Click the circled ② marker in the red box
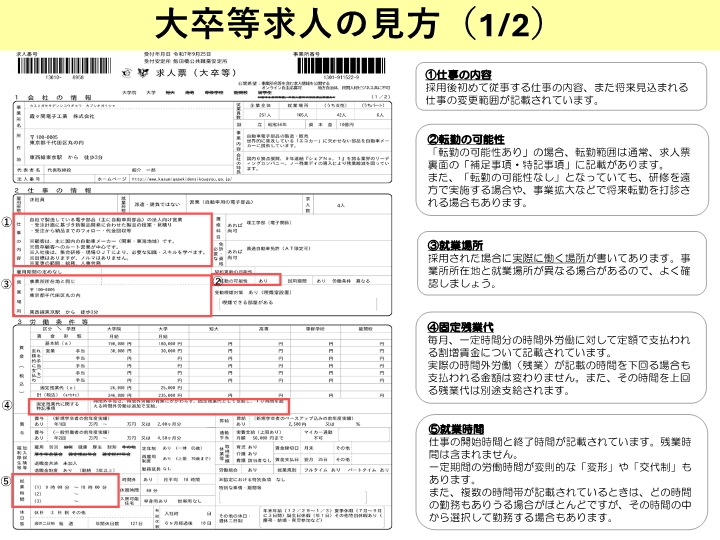 tap(219, 280)
